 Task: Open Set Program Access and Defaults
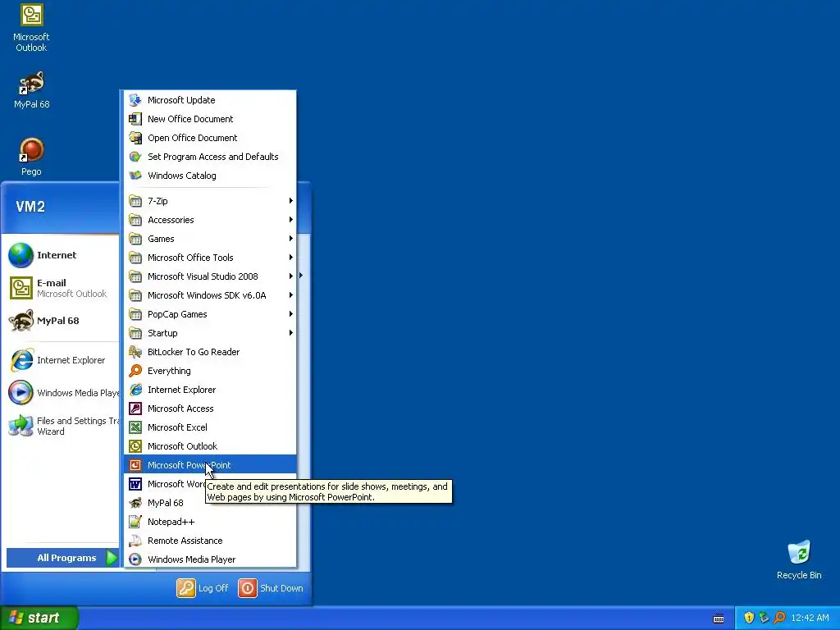pyautogui.click(x=210, y=157)
